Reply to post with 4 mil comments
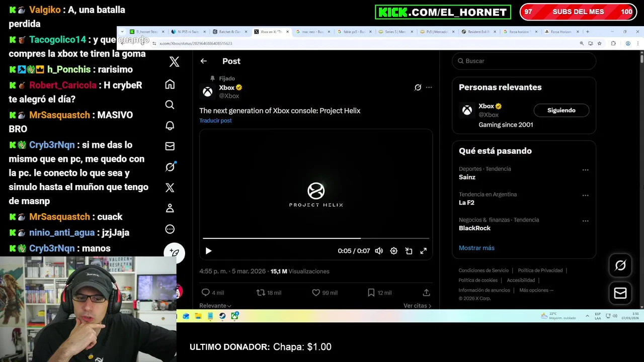 (x=214, y=293)
